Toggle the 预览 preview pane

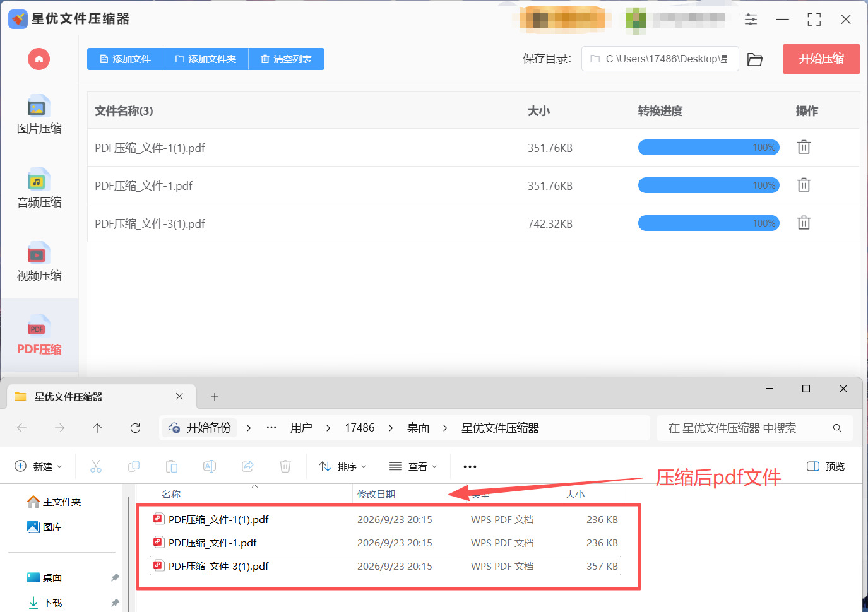pyautogui.click(x=826, y=466)
